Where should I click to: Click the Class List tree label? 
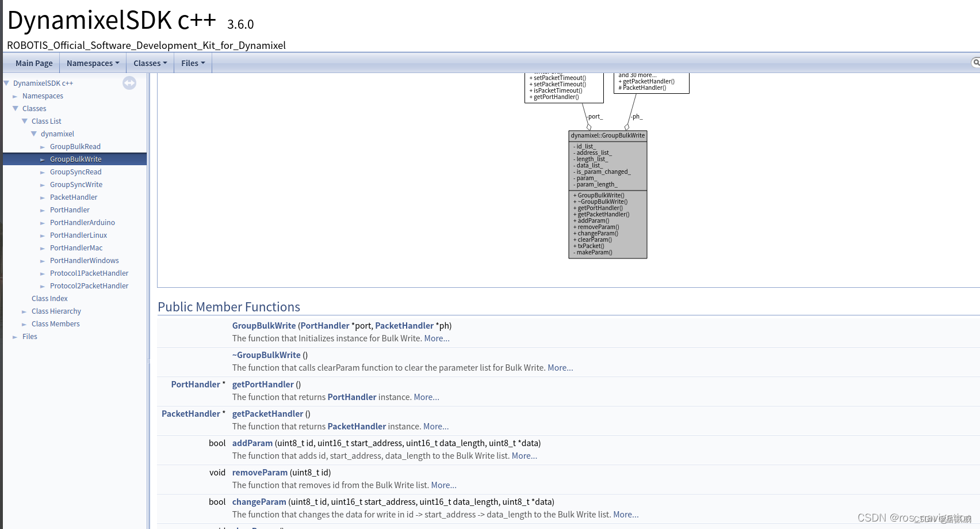(47, 121)
